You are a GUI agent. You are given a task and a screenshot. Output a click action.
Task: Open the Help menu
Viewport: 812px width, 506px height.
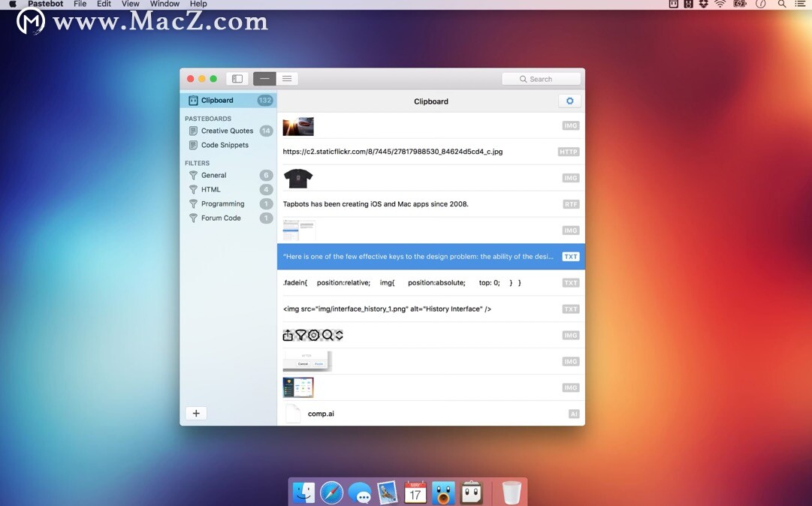[198, 5]
